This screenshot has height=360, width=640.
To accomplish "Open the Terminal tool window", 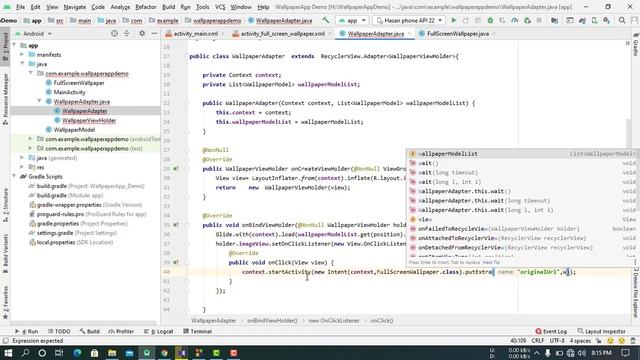I will point(198,331).
